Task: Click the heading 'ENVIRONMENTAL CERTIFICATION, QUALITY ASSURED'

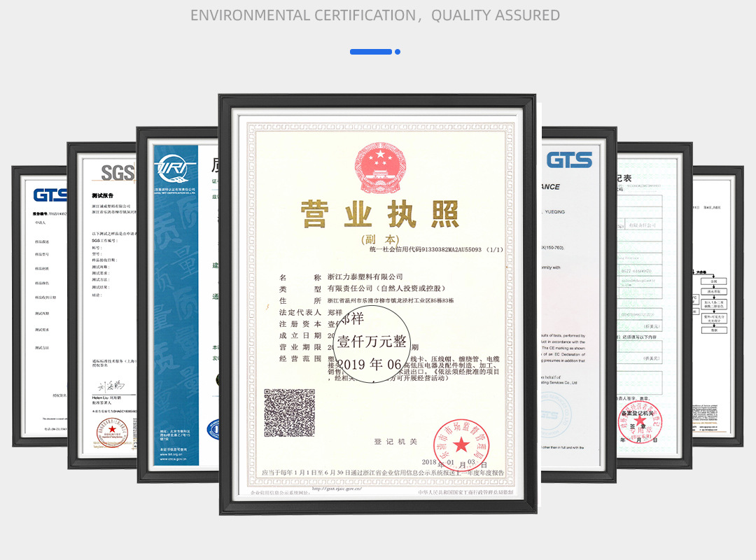Action: (375, 15)
